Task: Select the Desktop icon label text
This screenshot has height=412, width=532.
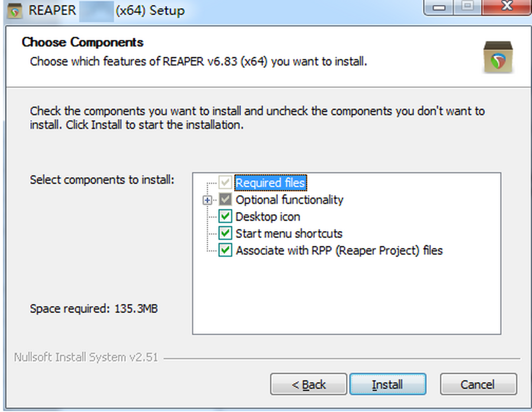Action: pos(267,217)
